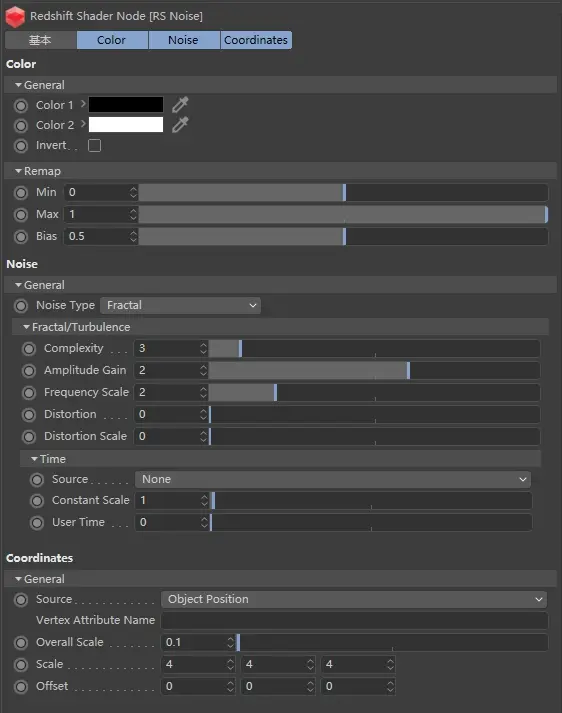
Task: Switch to the Color tab
Action: (x=112, y=40)
